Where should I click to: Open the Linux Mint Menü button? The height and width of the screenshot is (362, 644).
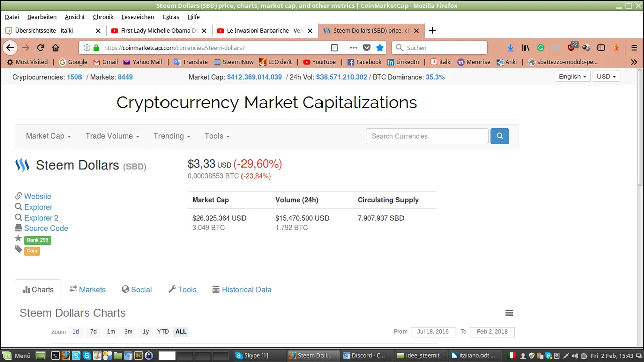coord(18,355)
